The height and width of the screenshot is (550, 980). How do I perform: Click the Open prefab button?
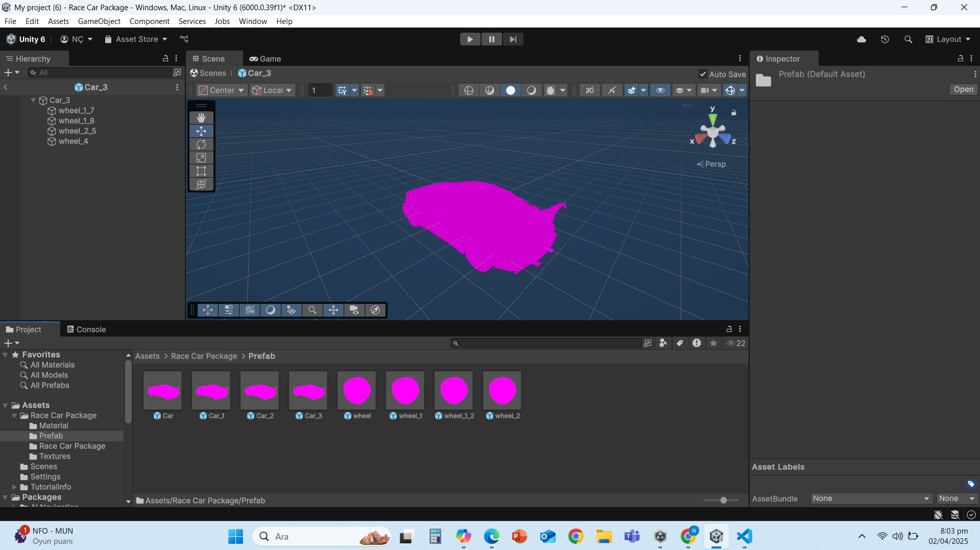[x=964, y=89]
